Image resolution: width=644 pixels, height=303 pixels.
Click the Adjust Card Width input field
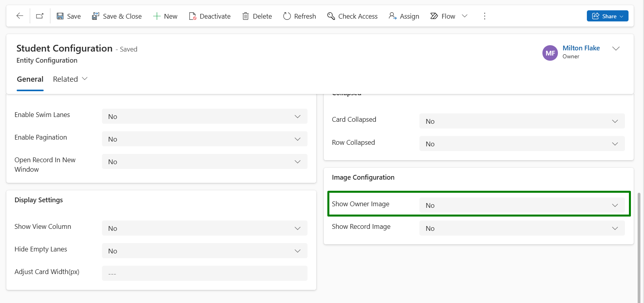204,274
